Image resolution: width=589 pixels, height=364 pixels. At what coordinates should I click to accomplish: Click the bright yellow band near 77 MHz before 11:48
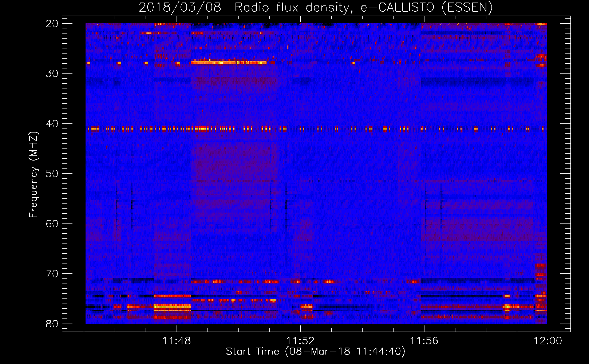point(172,307)
